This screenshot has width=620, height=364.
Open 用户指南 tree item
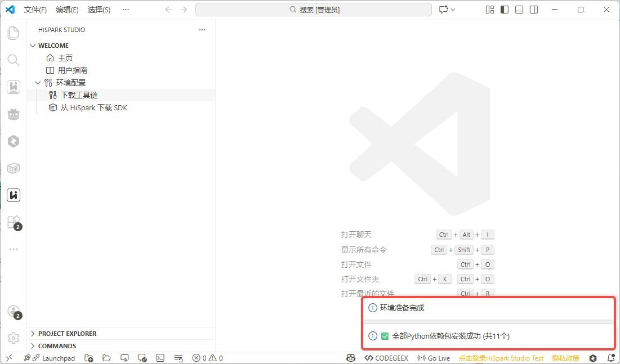tap(72, 70)
